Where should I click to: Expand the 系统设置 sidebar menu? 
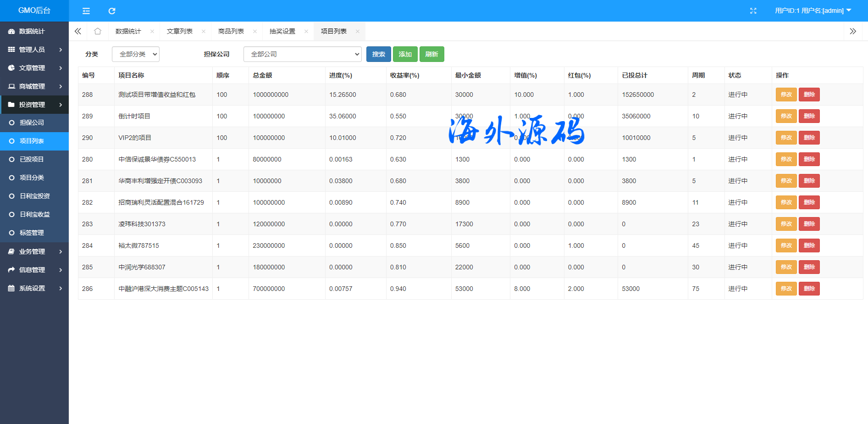point(34,288)
